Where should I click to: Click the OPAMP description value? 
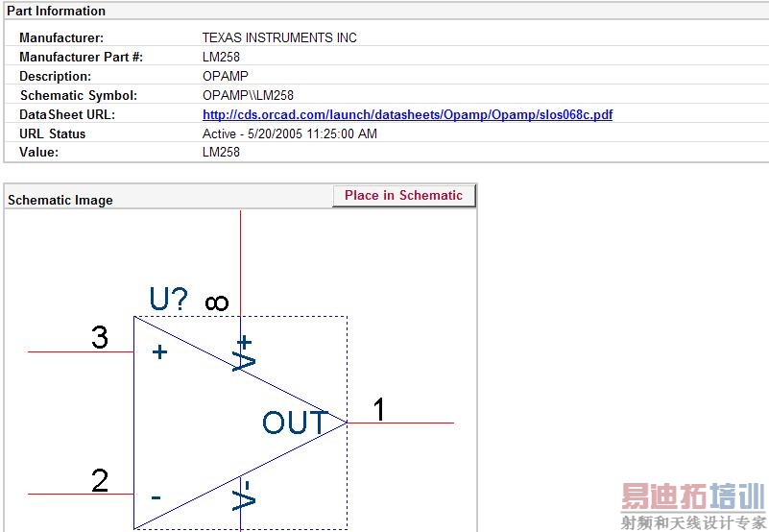225,76
